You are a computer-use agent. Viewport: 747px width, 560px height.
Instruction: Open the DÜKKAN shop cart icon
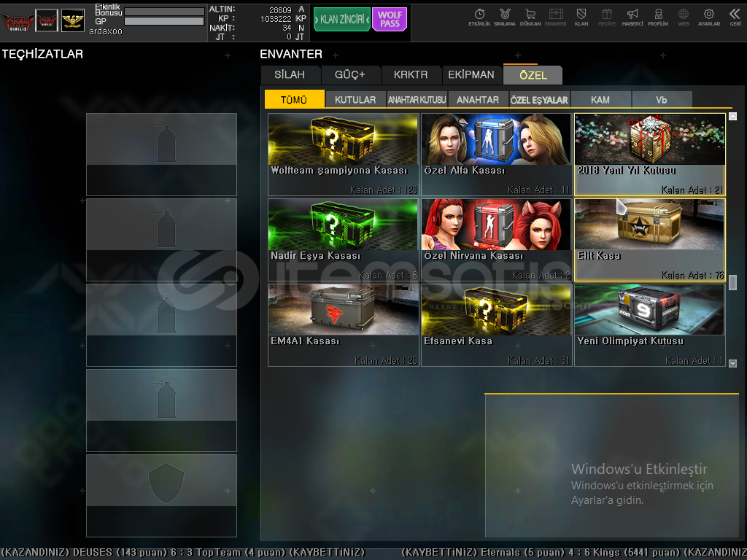(x=530, y=17)
